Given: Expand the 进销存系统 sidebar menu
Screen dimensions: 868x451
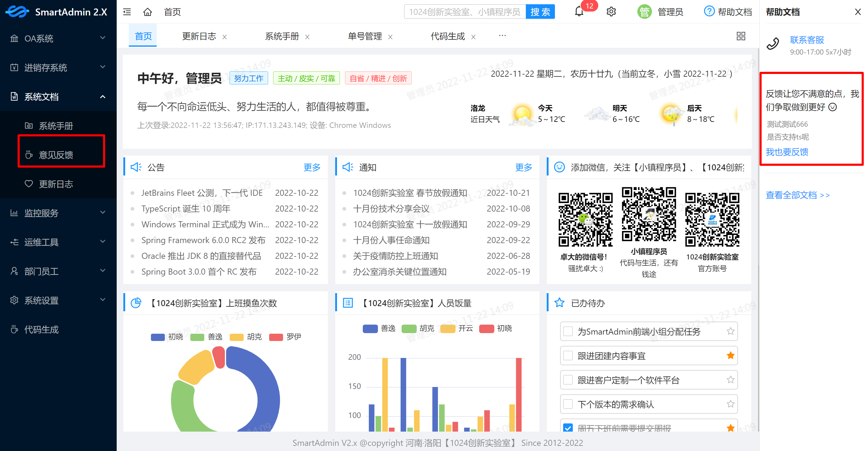Looking at the screenshot, I should pos(58,67).
